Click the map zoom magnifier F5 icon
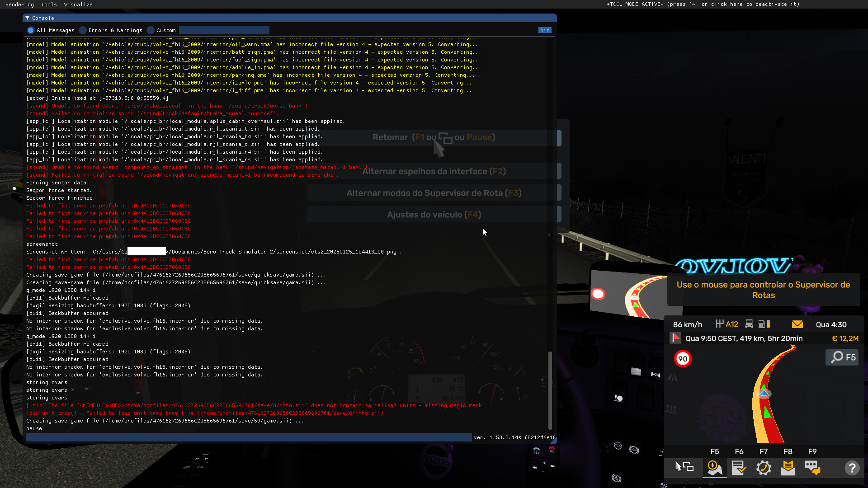 [x=841, y=357]
